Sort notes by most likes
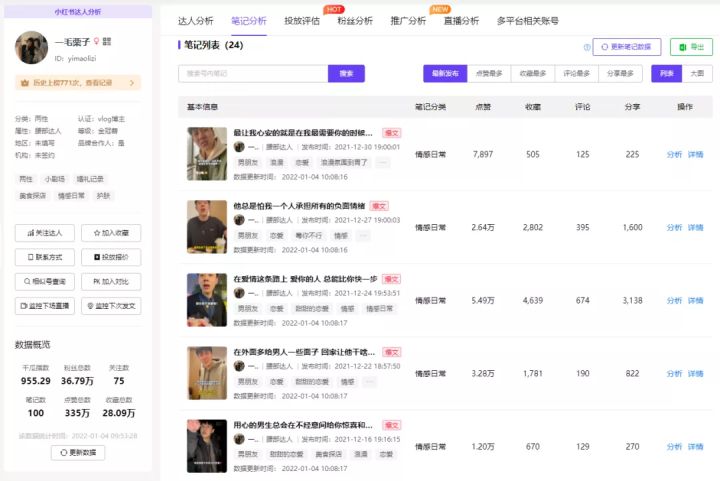Image resolution: width=720 pixels, height=481 pixels. pos(489,73)
